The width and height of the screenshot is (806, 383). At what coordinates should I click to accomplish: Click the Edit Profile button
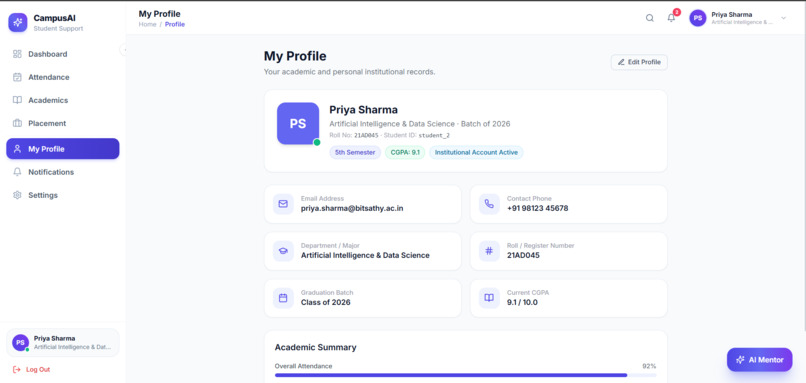tap(639, 62)
